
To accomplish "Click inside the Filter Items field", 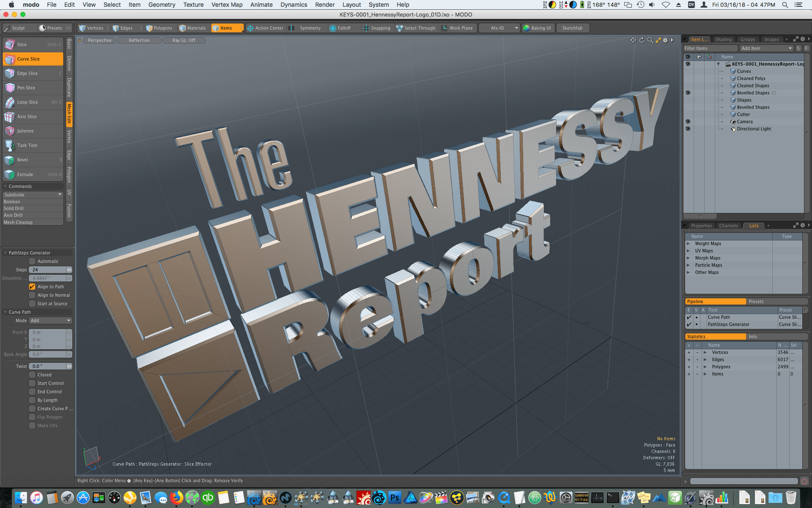I will pos(706,48).
